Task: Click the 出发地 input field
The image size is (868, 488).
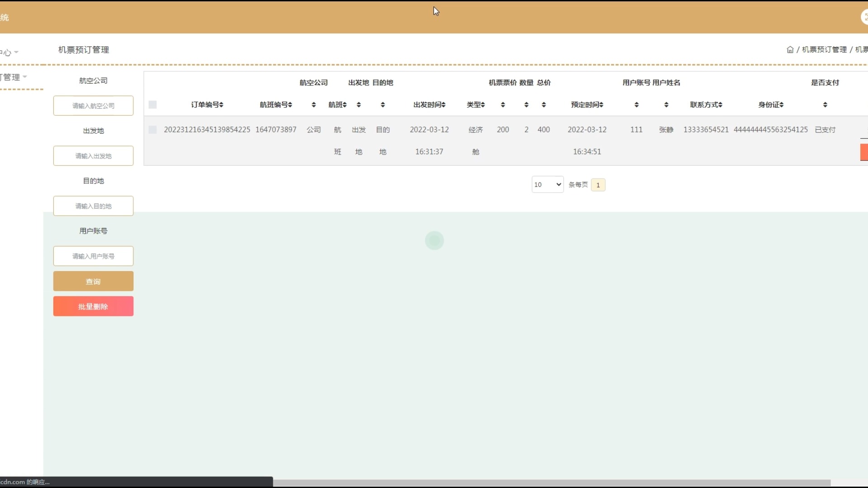Action: (x=93, y=156)
